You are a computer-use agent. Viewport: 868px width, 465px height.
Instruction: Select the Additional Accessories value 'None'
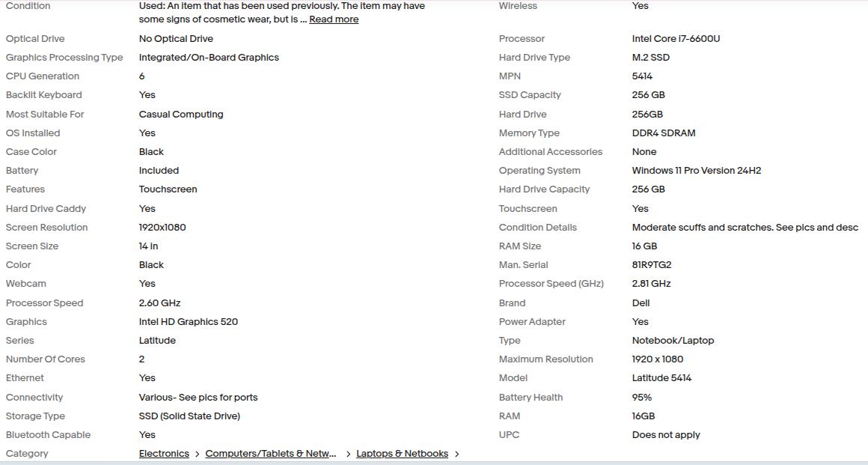tap(644, 152)
